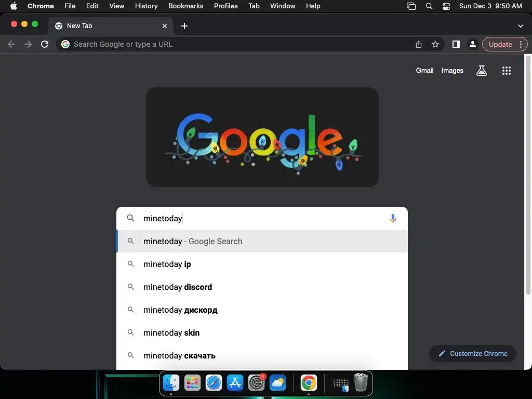This screenshot has height=399, width=532.
Task: Click the back navigation arrow
Action: [x=11, y=44]
